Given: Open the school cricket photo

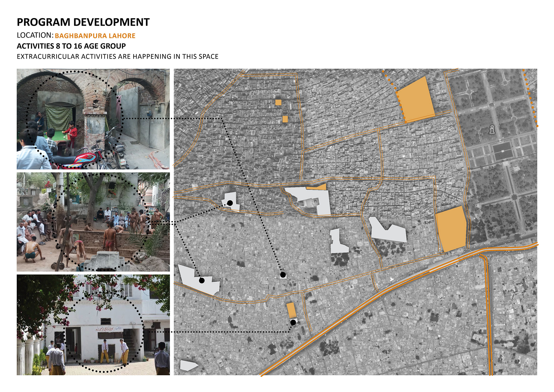Looking at the screenshot, I should [x=93, y=325].
